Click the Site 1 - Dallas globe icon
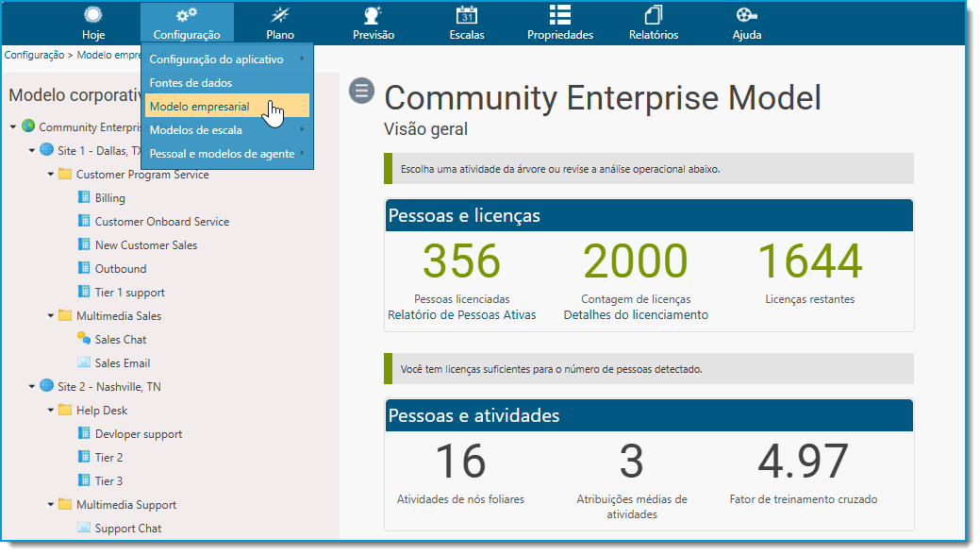Viewport: 980px width, 555px height. [x=47, y=149]
